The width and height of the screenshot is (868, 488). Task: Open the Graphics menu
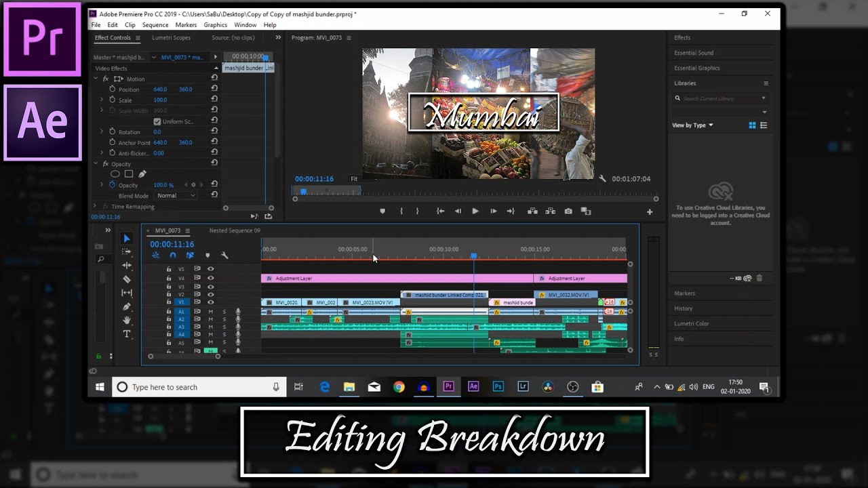(x=216, y=25)
